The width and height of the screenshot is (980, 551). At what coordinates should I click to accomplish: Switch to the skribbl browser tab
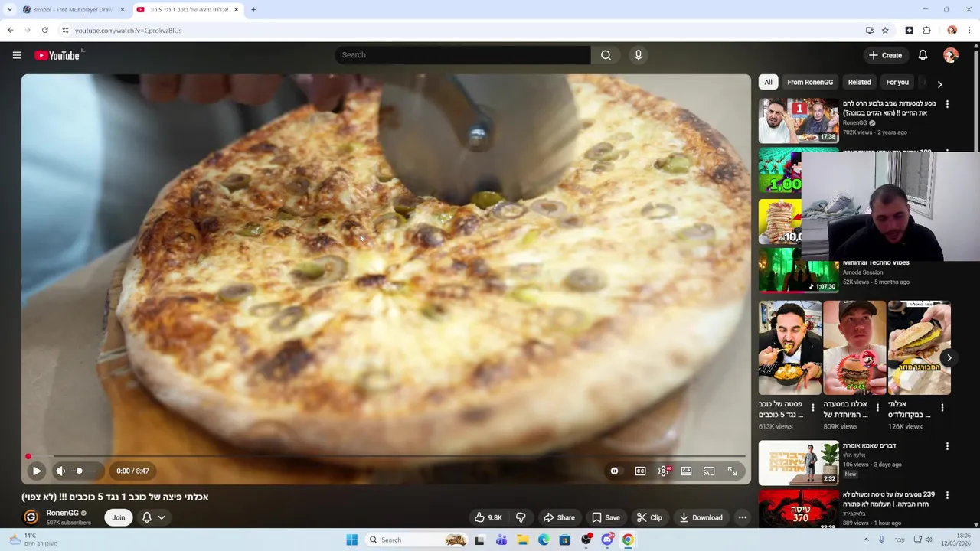pos(72,10)
